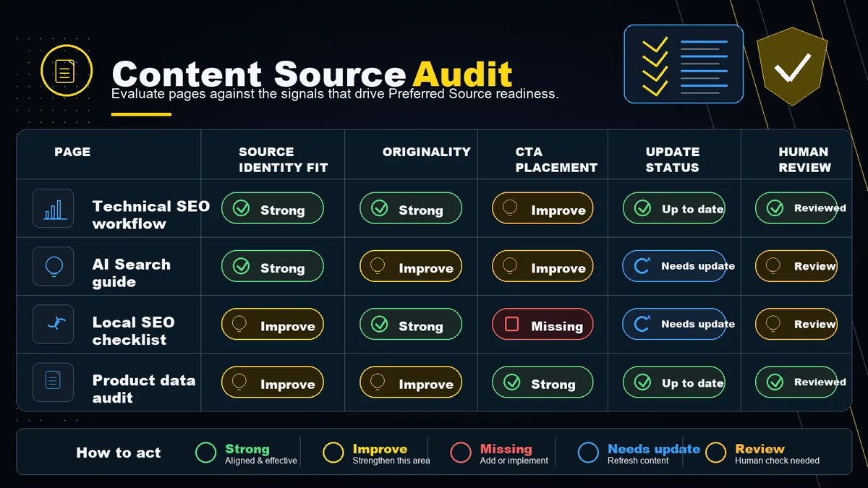Select Local SEO checklist Originality Strong badge

coord(411,325)
